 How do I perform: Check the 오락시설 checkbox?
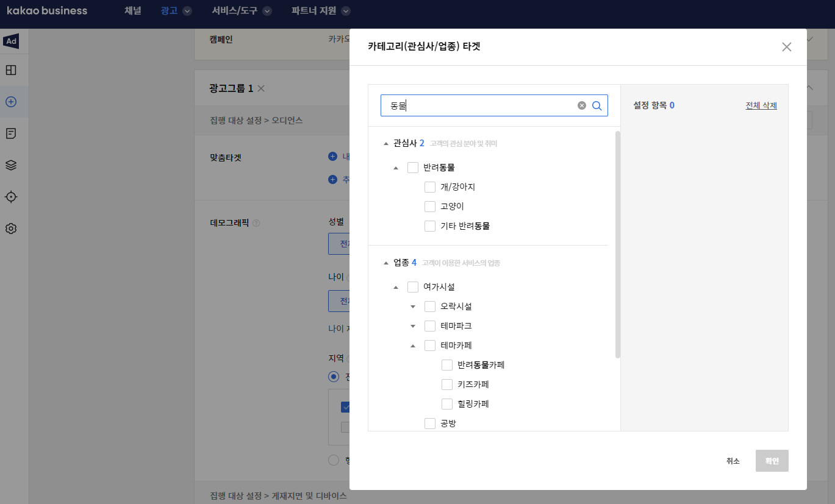(430, 307)
